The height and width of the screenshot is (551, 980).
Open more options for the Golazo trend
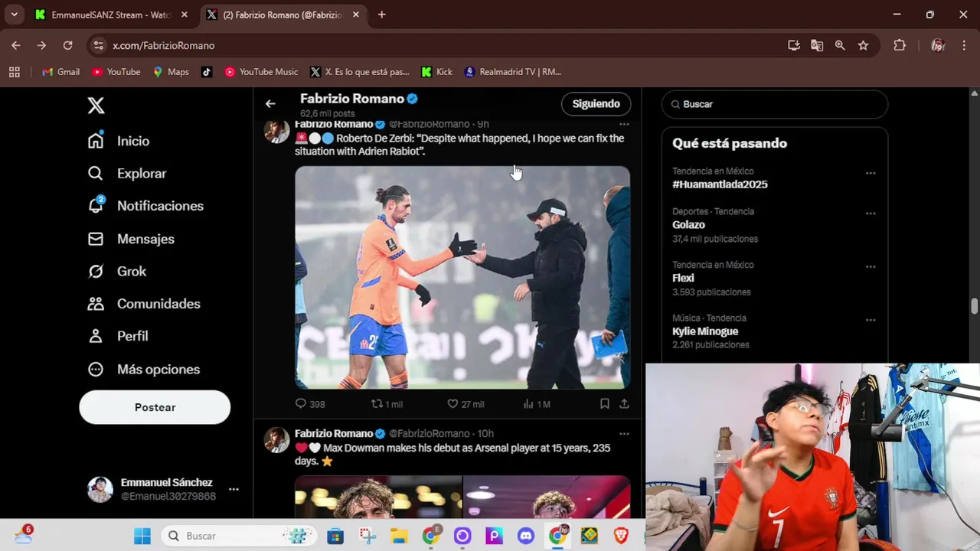[x=871, y=214]
